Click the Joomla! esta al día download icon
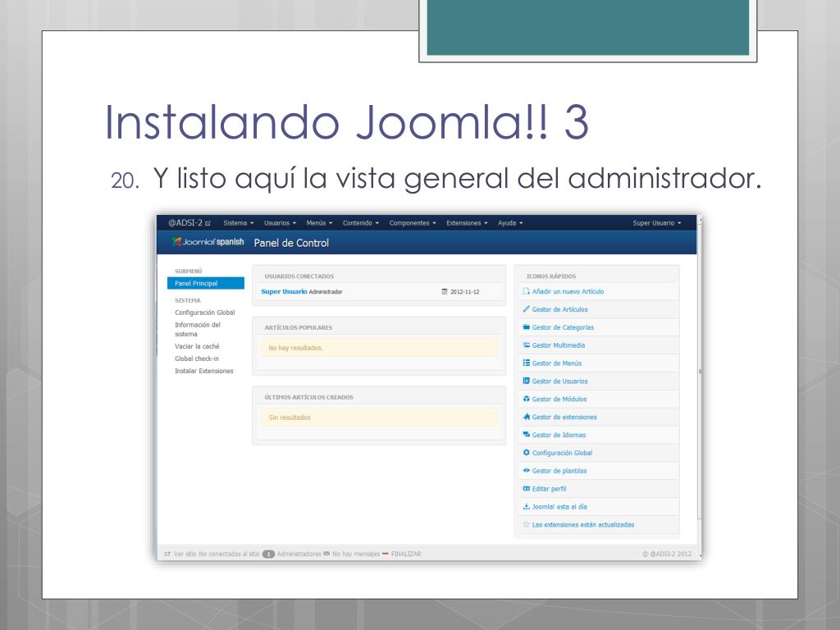The width and height of the screenshot is (840, 630). tap(526, 506)
